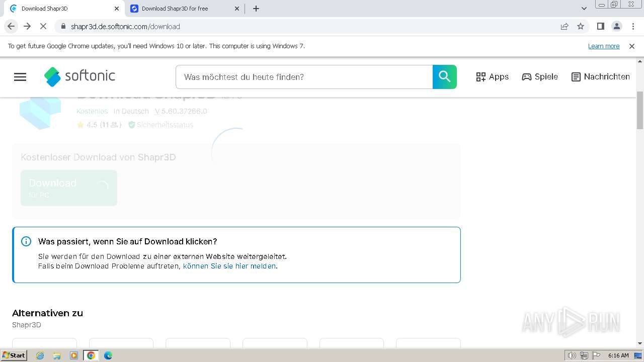644x362 pixels.
Task: Click the Download für PC button
Action: point(69,188)
